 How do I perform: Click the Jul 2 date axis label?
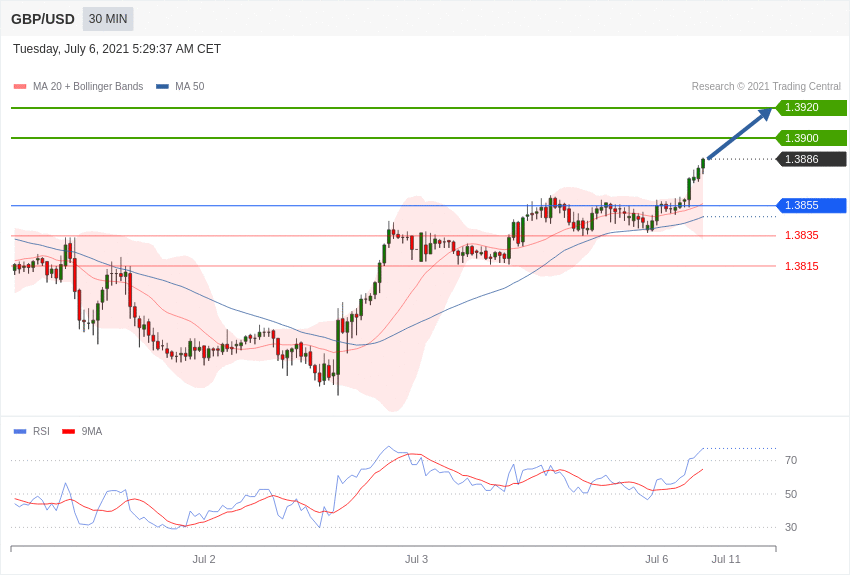tap(204, 559)
